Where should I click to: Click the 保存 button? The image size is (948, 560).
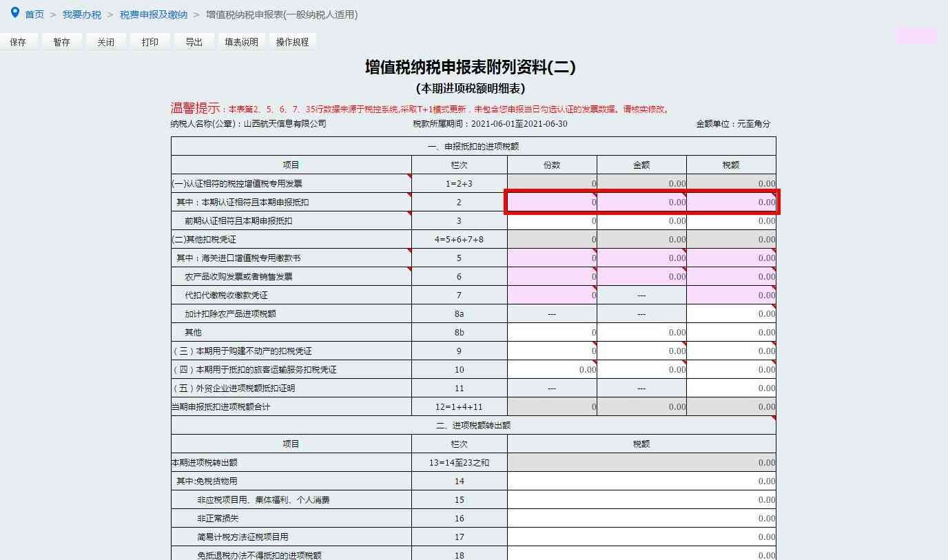coord(18,42)
